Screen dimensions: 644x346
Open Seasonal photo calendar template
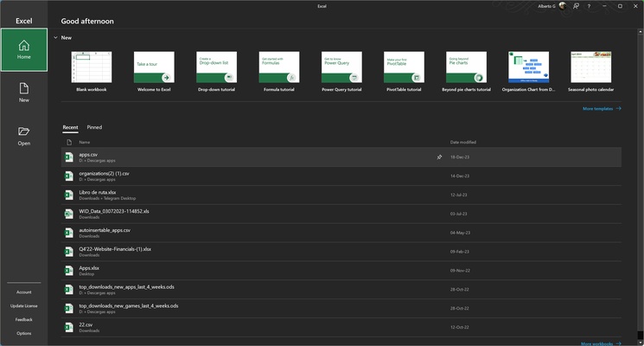591,71
